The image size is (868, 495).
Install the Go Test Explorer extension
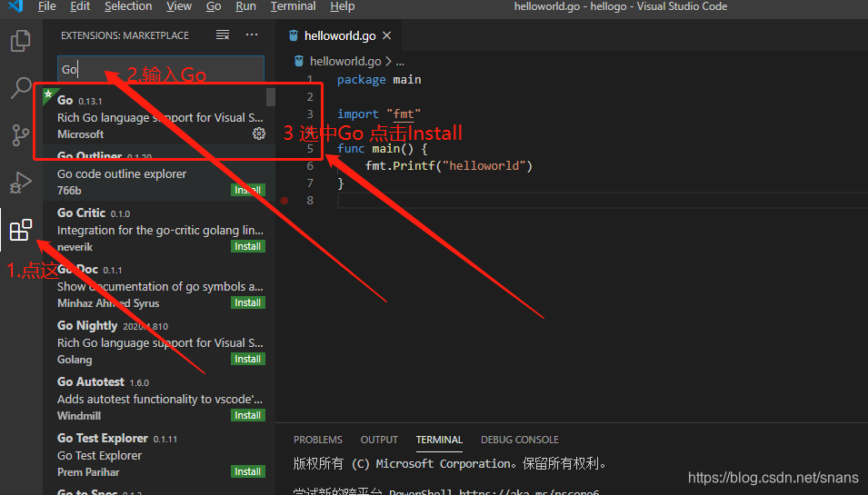(247, 471)
